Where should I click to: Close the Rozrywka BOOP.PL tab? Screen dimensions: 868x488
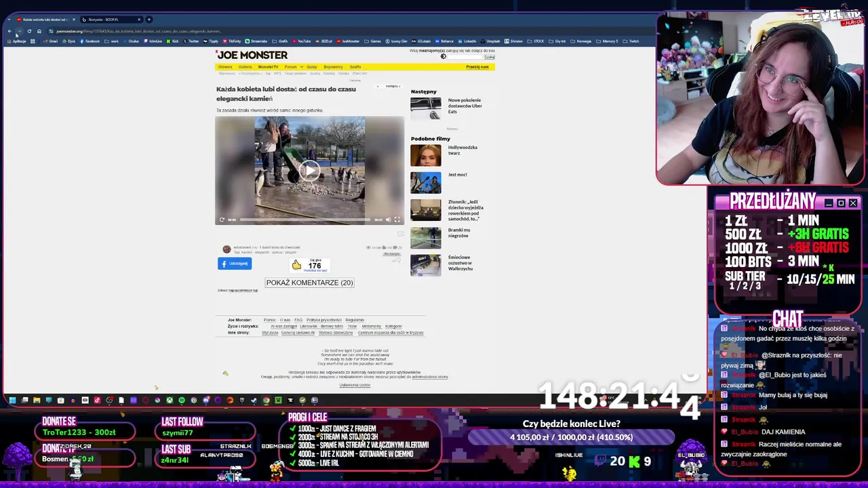click(x=139, y=19)
